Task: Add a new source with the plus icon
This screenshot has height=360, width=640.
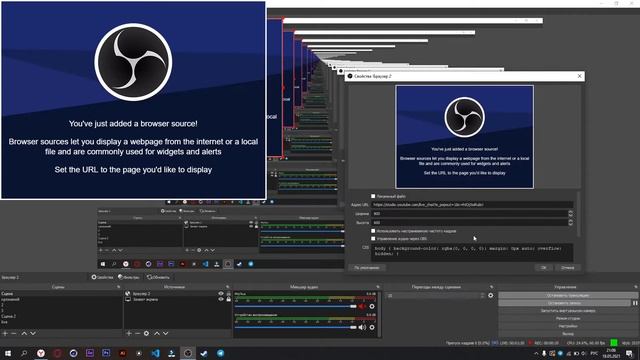Action: pyautogui.click(x=129, y=333)
